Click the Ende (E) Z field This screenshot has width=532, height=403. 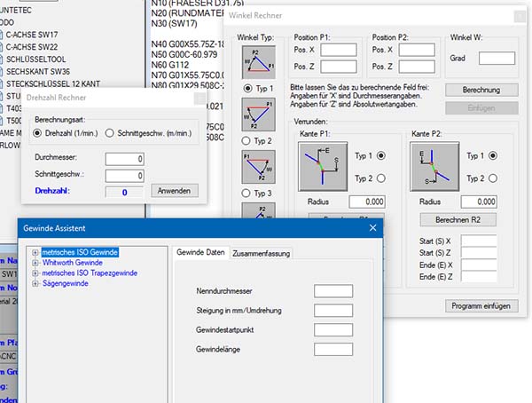479,277
